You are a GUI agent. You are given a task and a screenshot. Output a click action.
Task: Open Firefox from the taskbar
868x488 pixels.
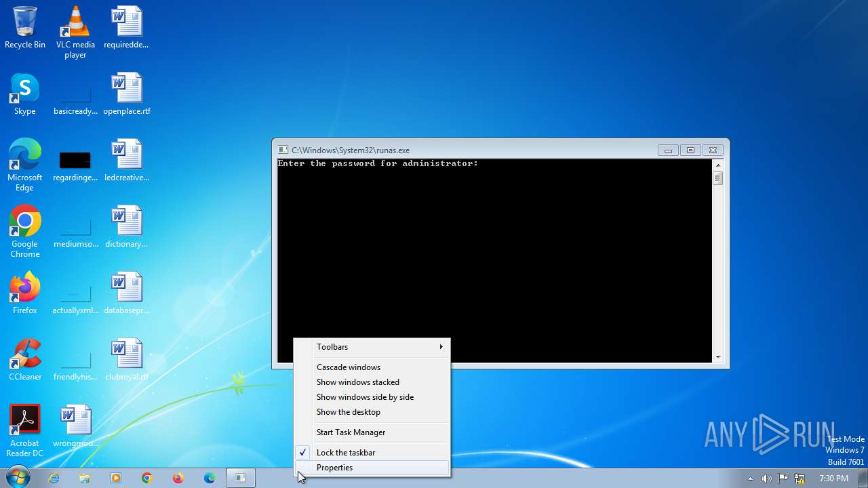pos(178,478)
